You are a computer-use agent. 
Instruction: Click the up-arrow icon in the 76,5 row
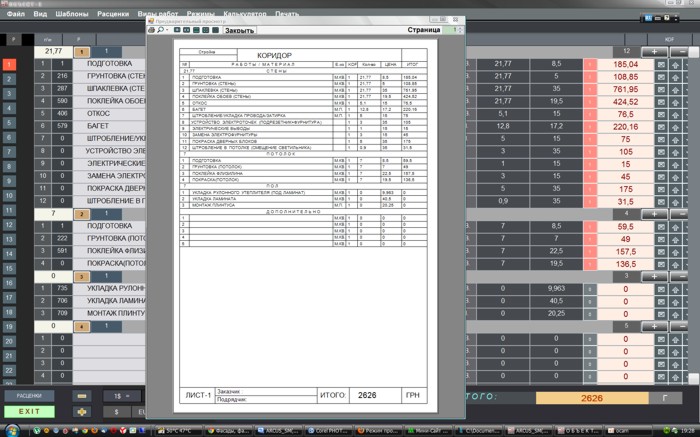(x=676, y=114)
